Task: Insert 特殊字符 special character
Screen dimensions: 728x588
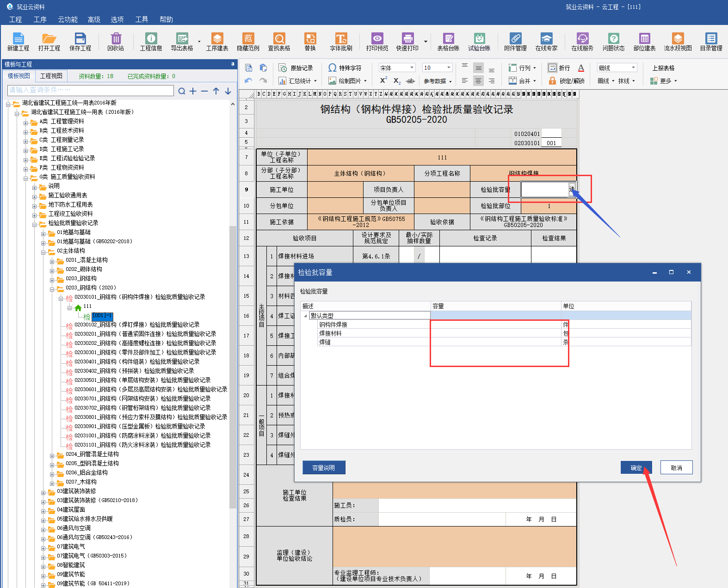Action: (x=345, y=68)
